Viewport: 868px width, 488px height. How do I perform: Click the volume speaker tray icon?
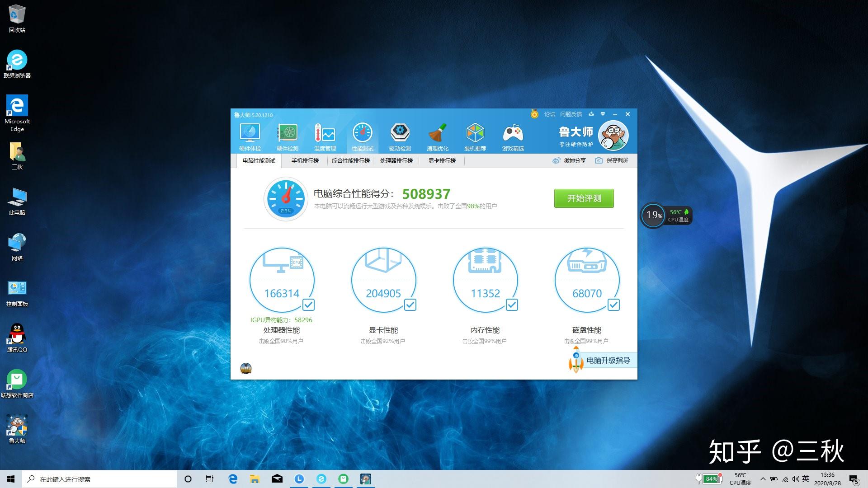pyautogui.click(x=795, y=479)
